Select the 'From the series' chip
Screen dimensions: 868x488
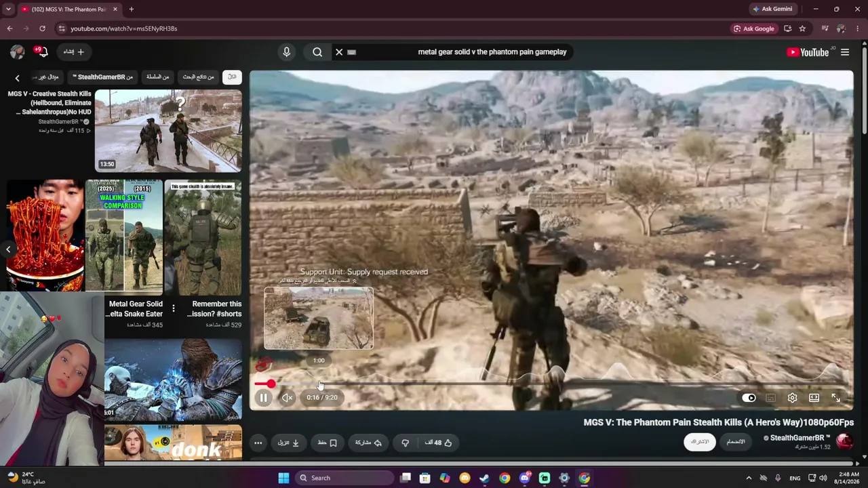pos(157,77)
